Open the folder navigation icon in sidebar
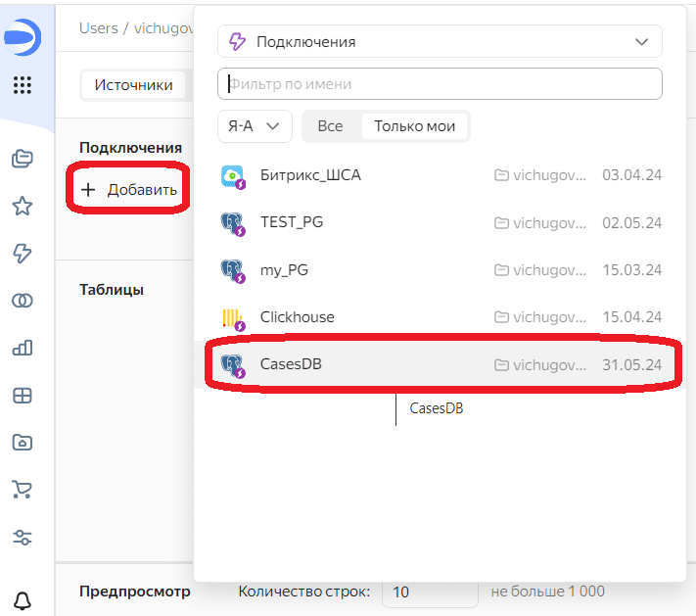 [23, 443]
